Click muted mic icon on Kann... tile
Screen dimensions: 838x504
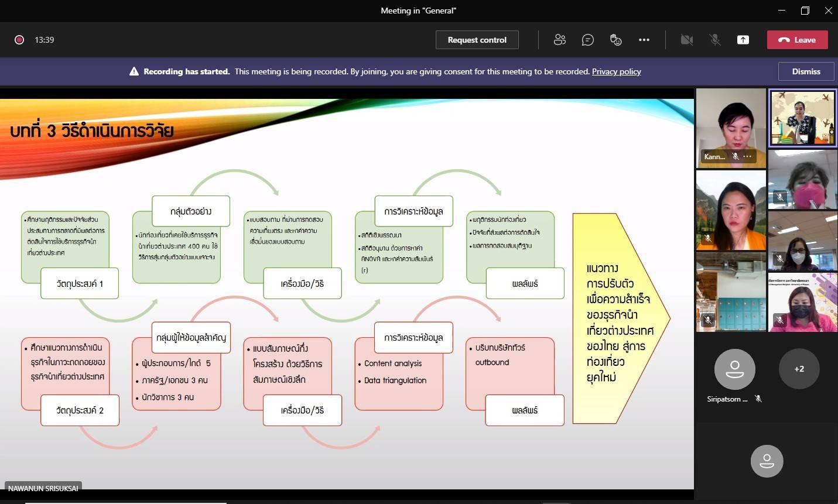[x=735, y=156]
